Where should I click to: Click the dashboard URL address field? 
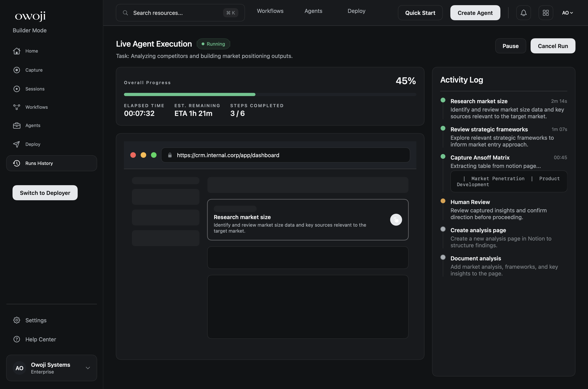click(x=286, y=155)
